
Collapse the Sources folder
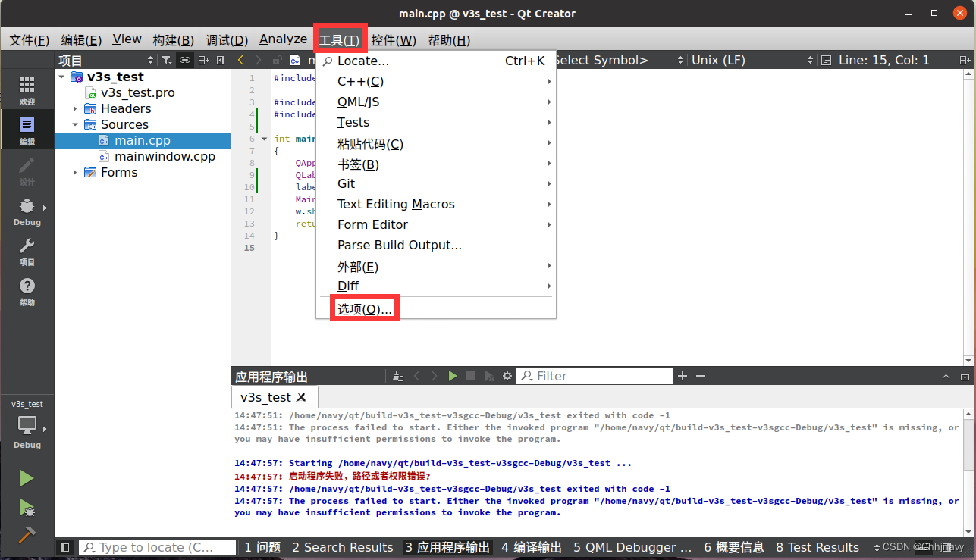(75, 124)
